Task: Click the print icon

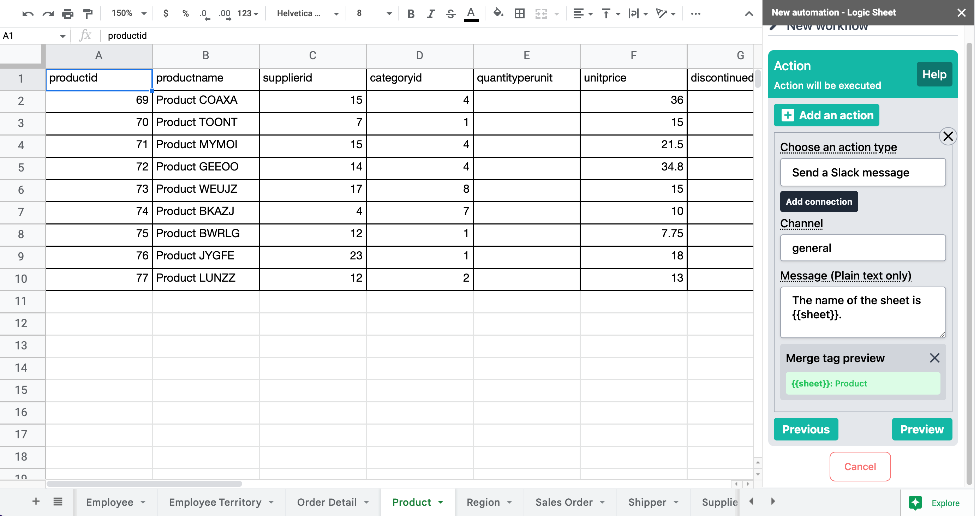Action: 67,14
